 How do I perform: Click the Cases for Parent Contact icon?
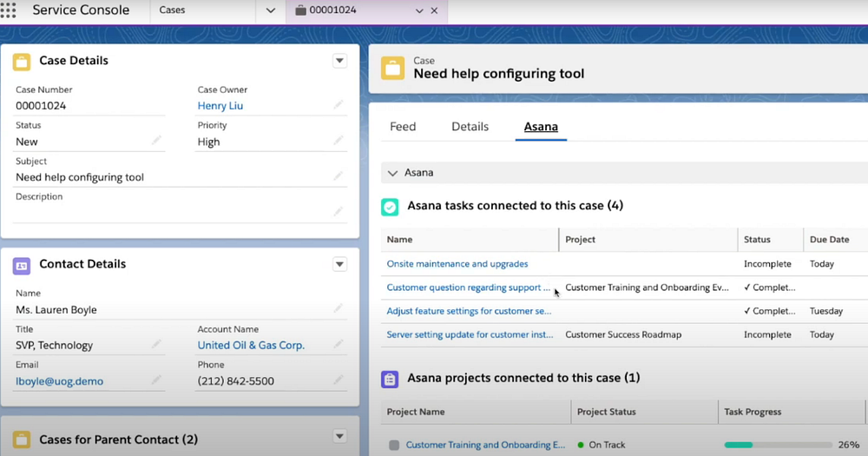(22, 440)
